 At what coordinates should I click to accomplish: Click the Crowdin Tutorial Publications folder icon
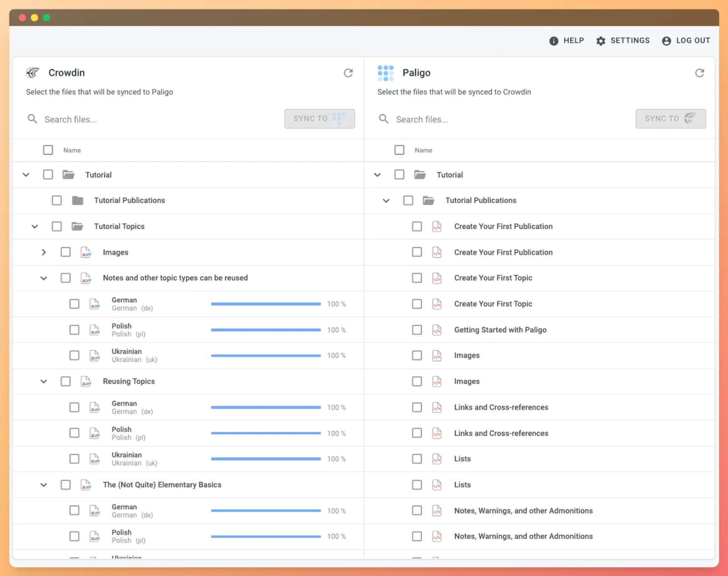click(x=77, y=200)
